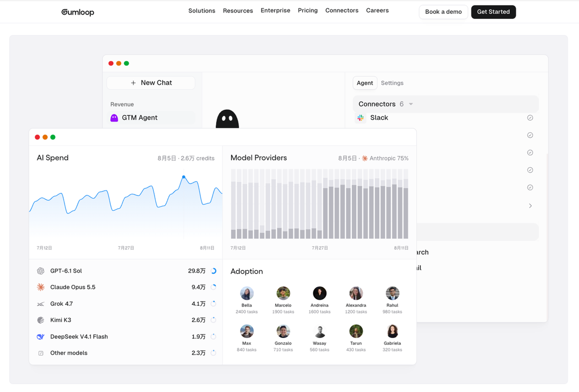Start a New Chat
The height and width of the screenshot is (392, 579).
click(151, 83)
